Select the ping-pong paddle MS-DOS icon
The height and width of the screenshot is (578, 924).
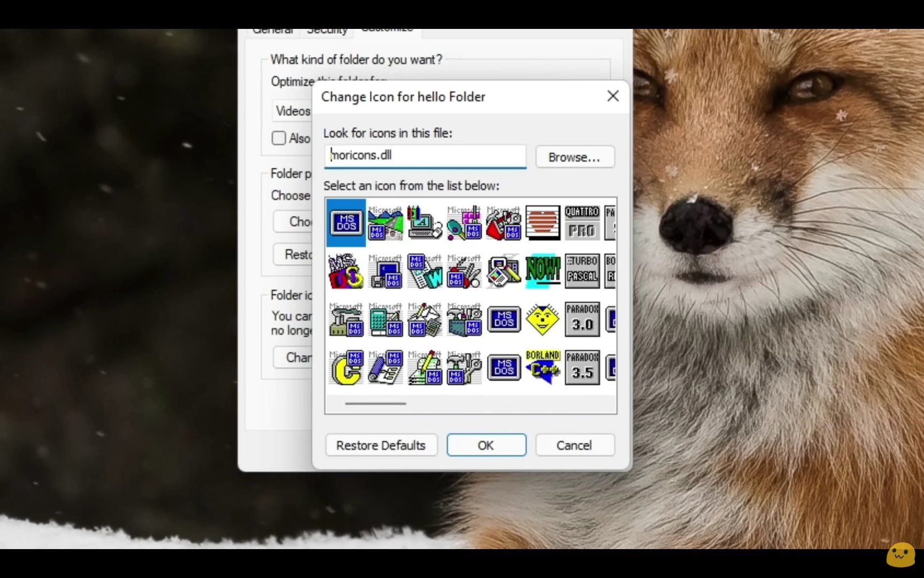click(464, 223)
